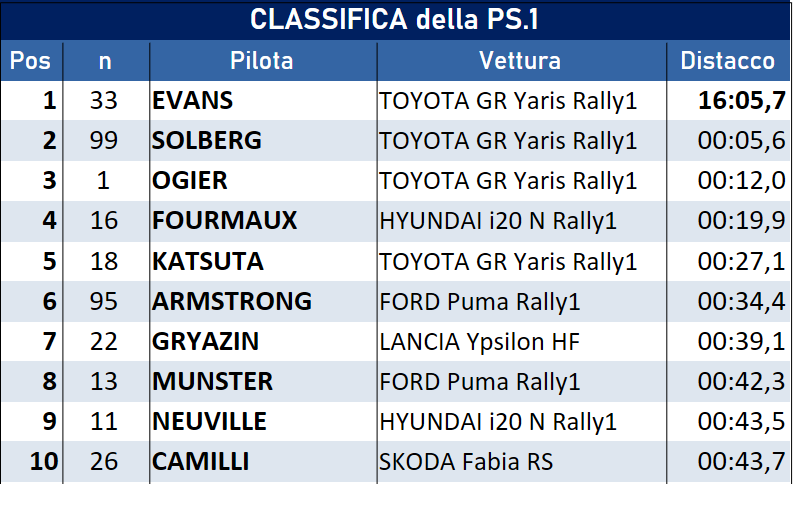Select the EVANS driver cell
The image size is (801, 509).
pyautogui.click(x=193, y=100)
